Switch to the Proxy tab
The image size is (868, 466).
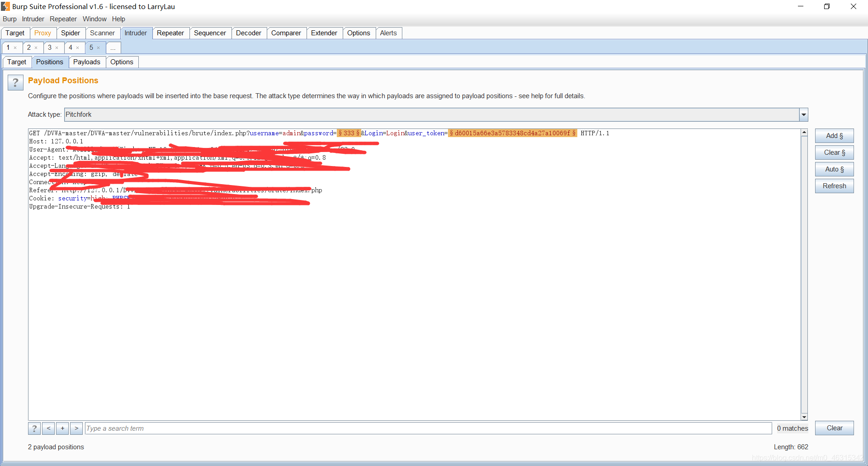click(42, 33)
